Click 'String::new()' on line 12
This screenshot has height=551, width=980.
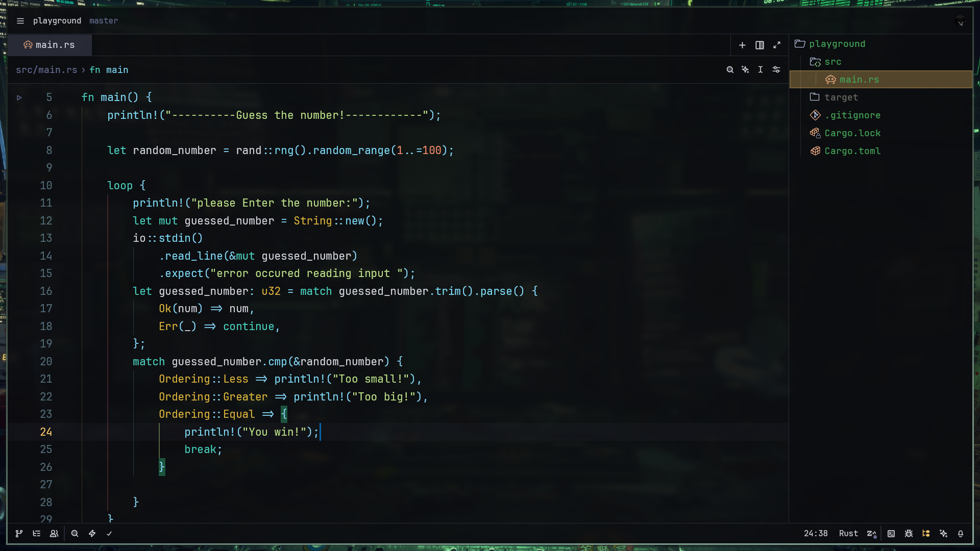click(x=334, y=221)
